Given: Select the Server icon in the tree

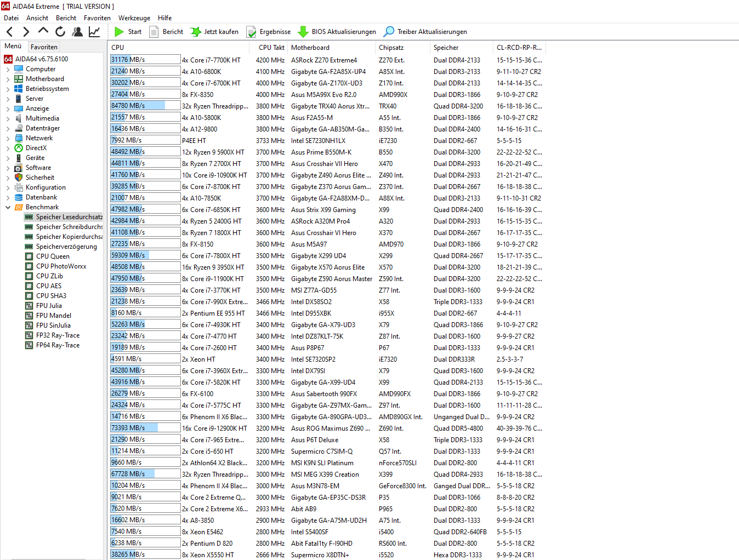Looking at the screenshot, I should click(19, 99).
